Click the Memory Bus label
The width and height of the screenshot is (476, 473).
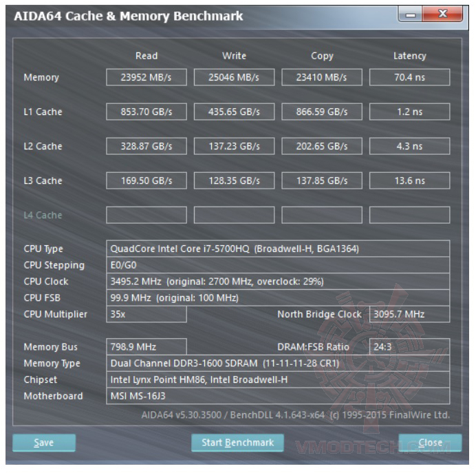[50, 347]
